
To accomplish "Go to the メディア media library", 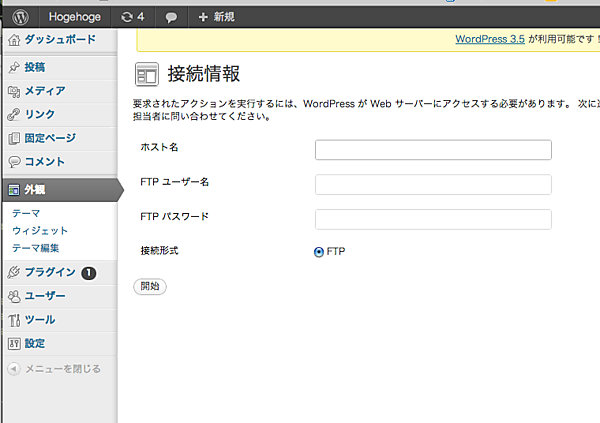I will 44,91.
